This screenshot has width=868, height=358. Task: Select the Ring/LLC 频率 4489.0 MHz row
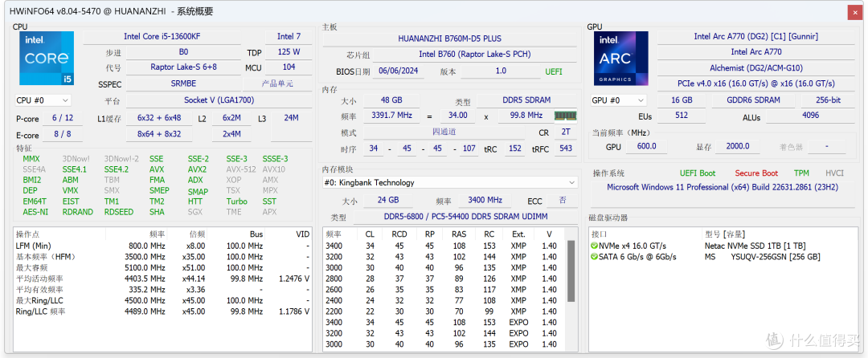(162, 311)
